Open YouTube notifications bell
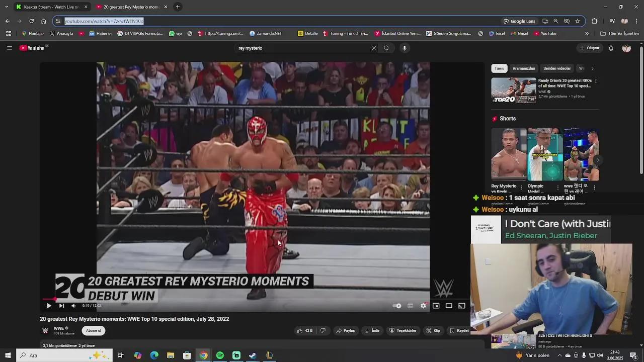This screenshot has width=644, height=362. (x=611, y=48)
